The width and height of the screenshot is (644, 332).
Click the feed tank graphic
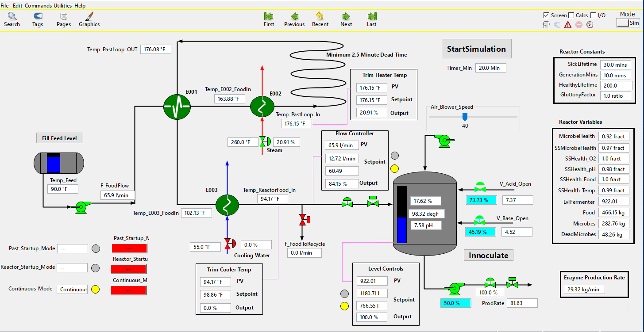coord(59,163)
